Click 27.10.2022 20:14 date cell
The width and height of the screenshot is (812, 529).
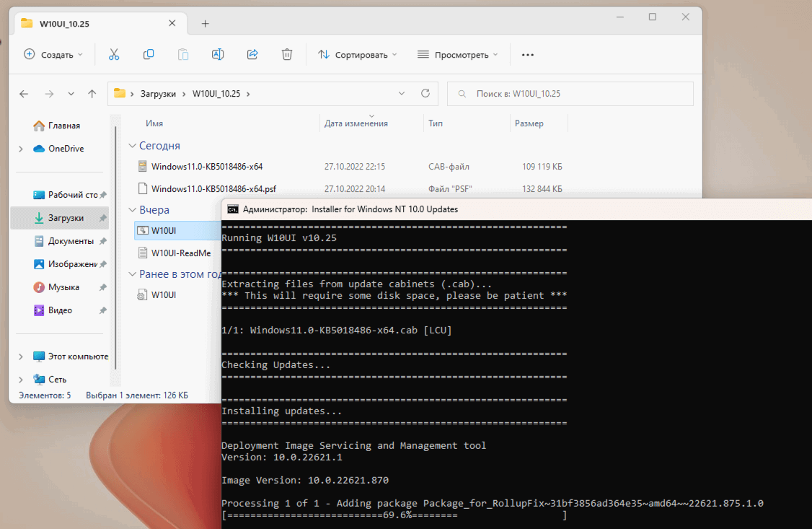pyautogui.click(x=355, y=188)
